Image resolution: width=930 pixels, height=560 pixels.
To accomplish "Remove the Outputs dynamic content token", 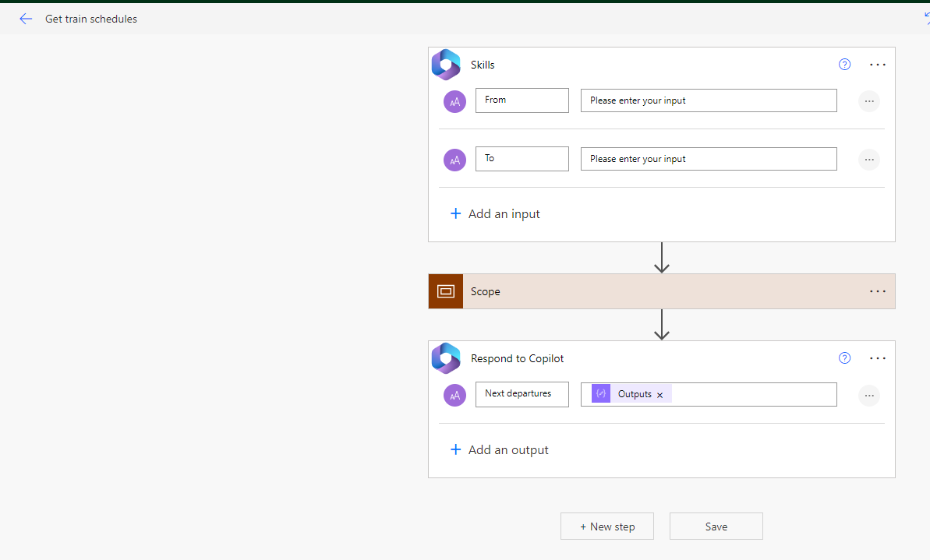I will click(659, 395).
